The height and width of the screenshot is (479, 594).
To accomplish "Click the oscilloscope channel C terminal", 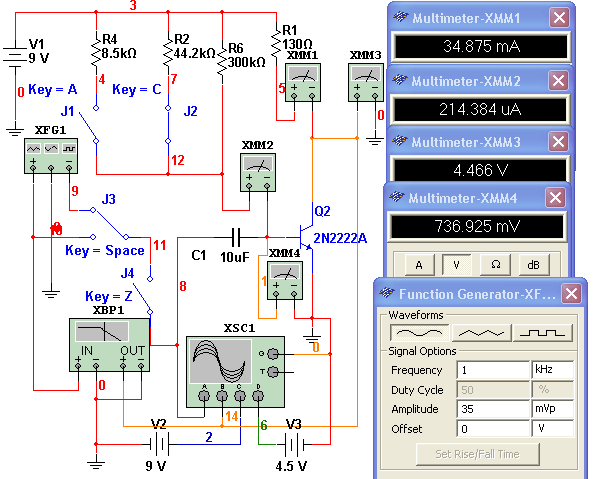I will [240, 396].
